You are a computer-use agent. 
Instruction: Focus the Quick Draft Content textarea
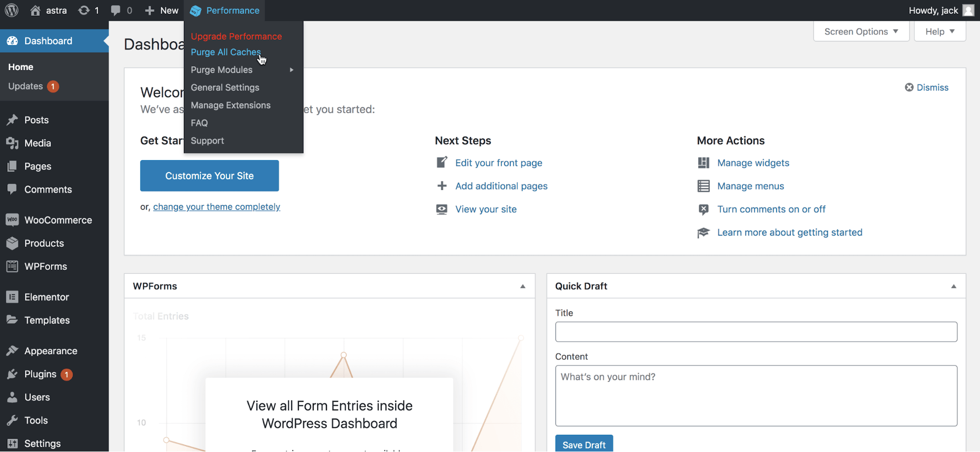pos(756,396)
